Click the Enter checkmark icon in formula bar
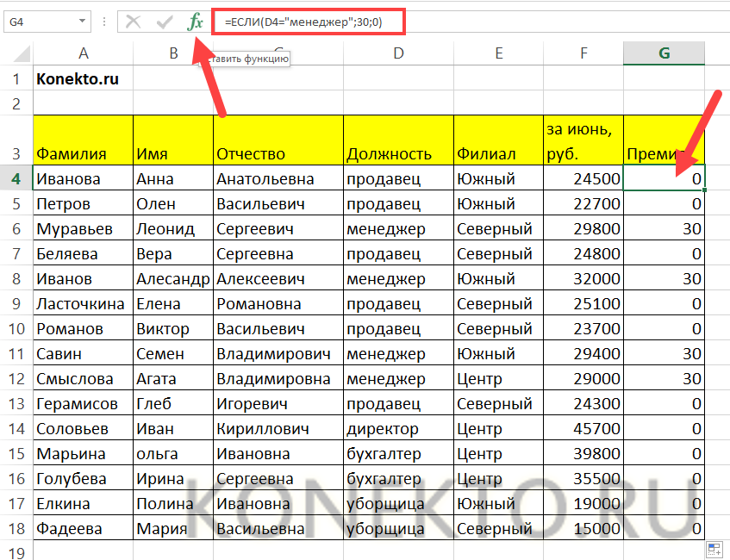This screenshot has width=730, height=560. pos(164,22)
